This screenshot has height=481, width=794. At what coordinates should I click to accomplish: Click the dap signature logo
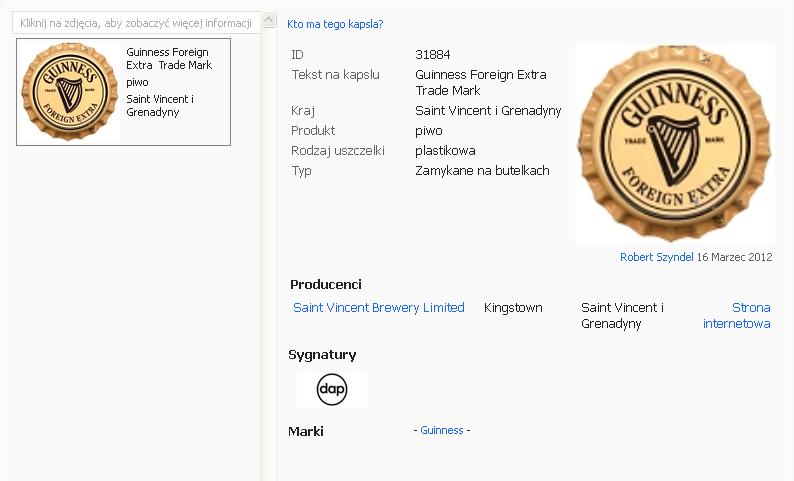332,390
